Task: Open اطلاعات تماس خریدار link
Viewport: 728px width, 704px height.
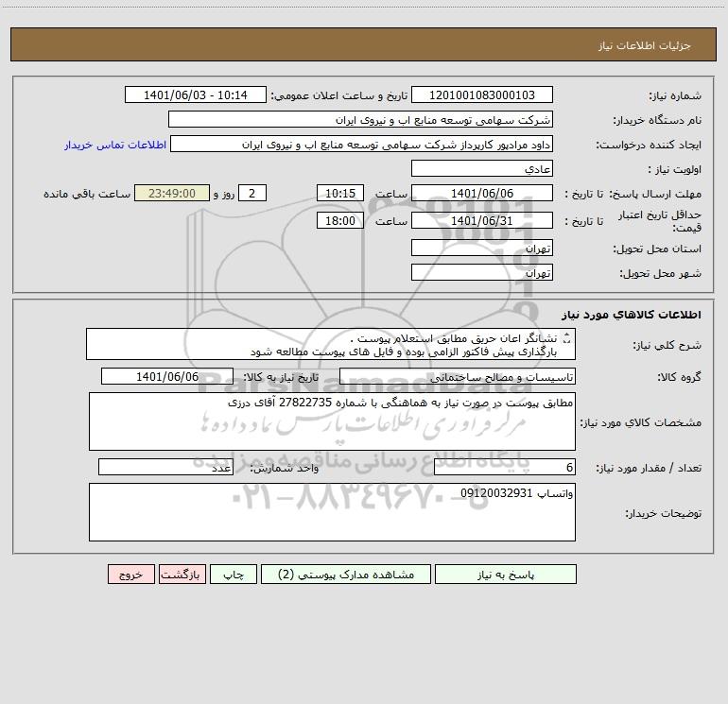Action: click(x=115, y=145)
